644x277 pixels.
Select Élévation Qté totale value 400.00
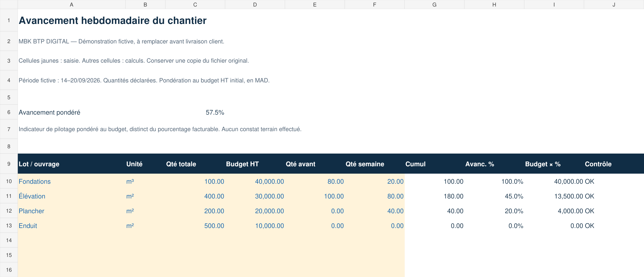pyautogui.click(x=195, y=196)
